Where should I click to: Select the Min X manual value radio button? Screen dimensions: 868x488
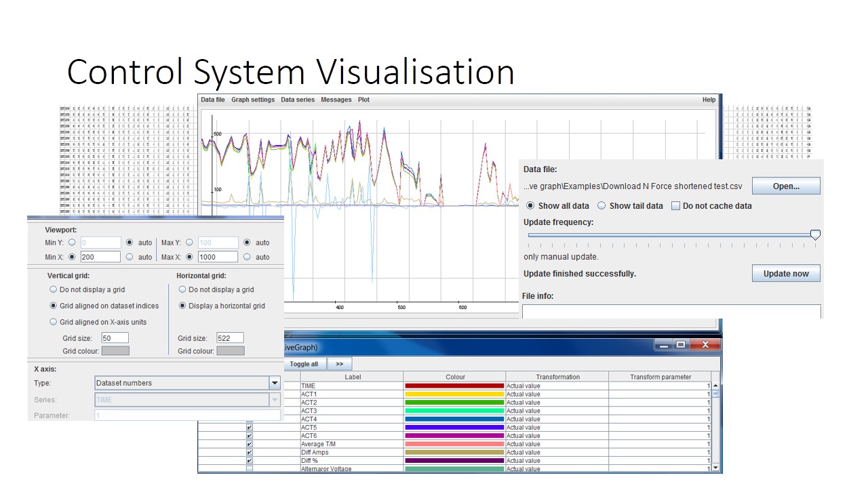coord(72,257)
